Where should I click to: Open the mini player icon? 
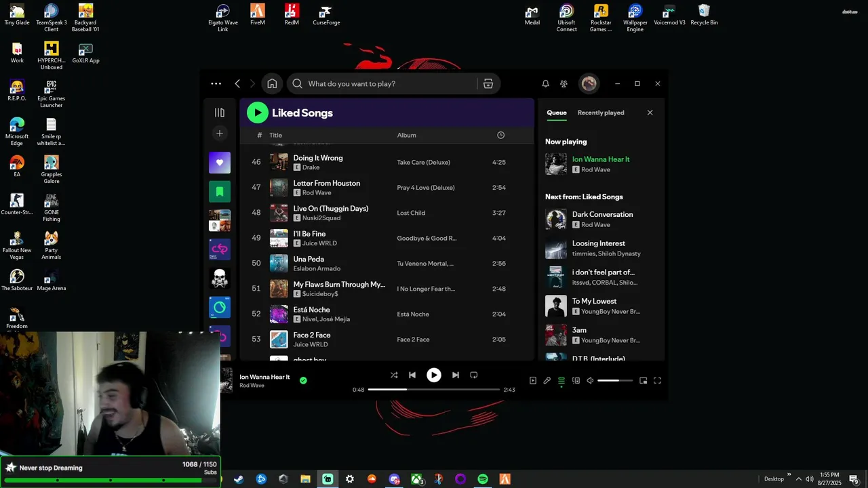[x=644, y=381]
